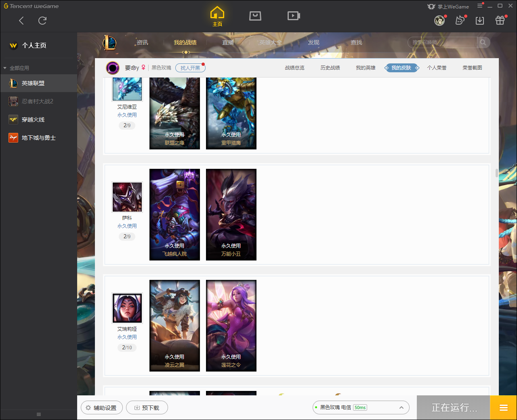
Task: Open the 直播 tab
Action: click(x=228, y=42)
